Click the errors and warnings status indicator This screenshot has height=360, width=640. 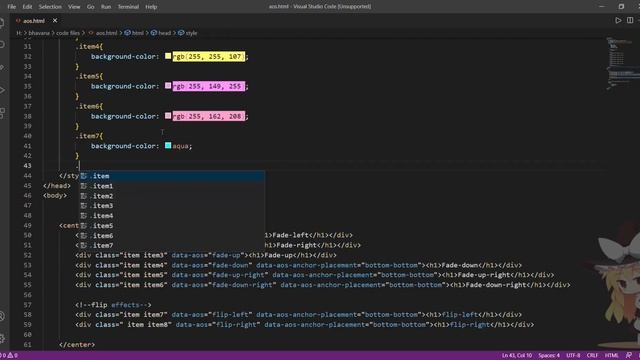pyautogui.click(x=9, y=356)
